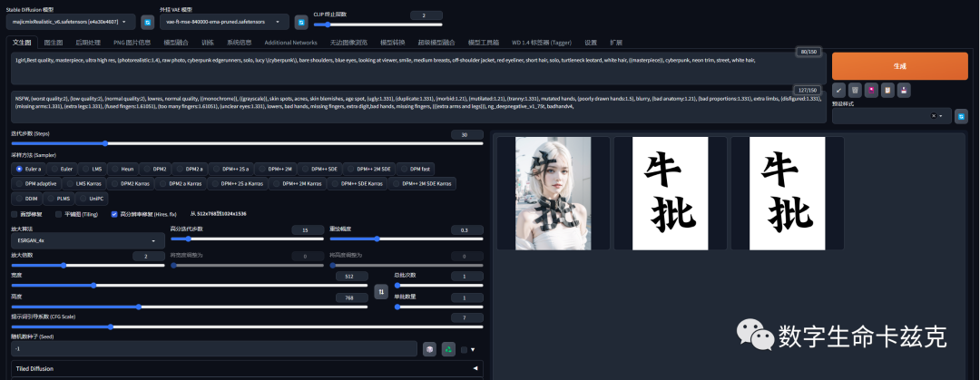Click the 高度 height value field 768
The height and width of the screenshot is (380, 980).
[x=351, y=298]
